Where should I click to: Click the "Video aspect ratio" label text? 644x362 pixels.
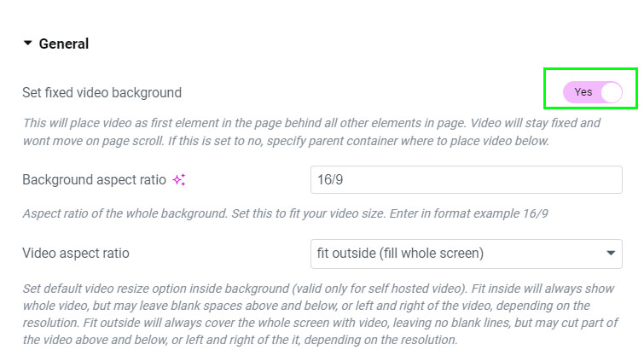[76, 254]
